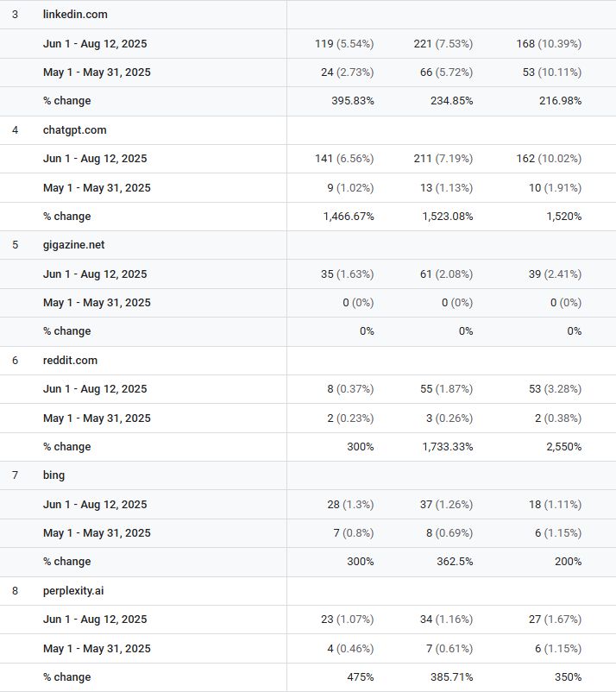The width and height of the screenshot is (616, 692).
Task: Click the 234.85% change cell for linkedin.com
Action: click(451, 101)
